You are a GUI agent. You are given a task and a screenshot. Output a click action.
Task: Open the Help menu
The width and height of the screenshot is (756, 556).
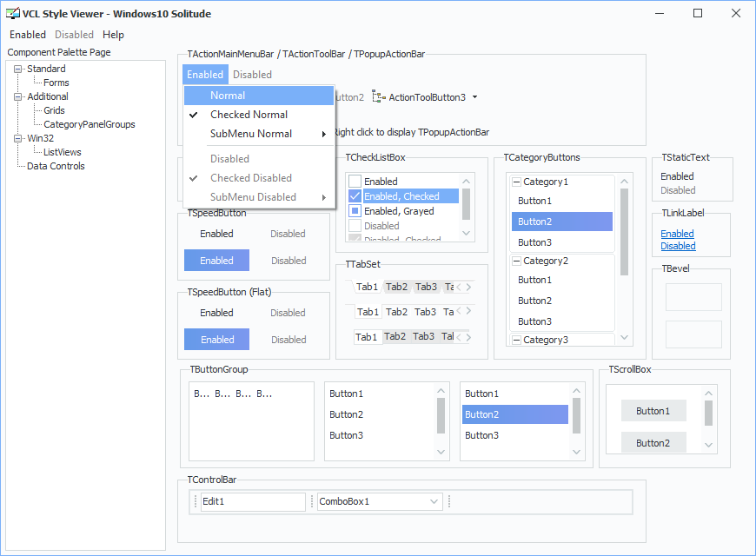[x=113, y=35]
